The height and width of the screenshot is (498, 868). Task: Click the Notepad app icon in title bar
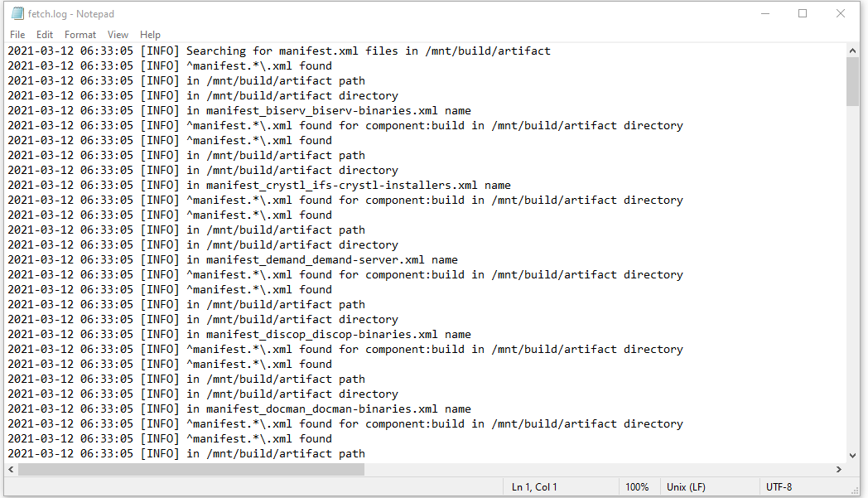pyautogui.click(x=17, y=13)
